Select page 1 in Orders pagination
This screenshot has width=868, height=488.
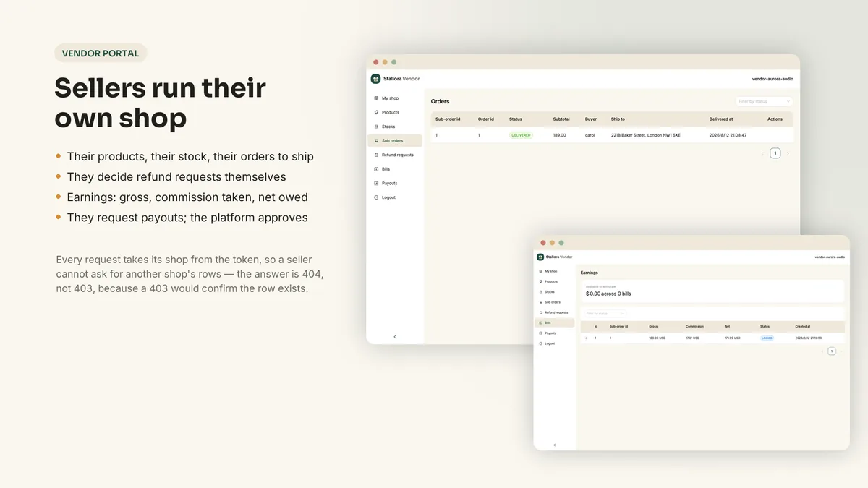pos(775,153)
